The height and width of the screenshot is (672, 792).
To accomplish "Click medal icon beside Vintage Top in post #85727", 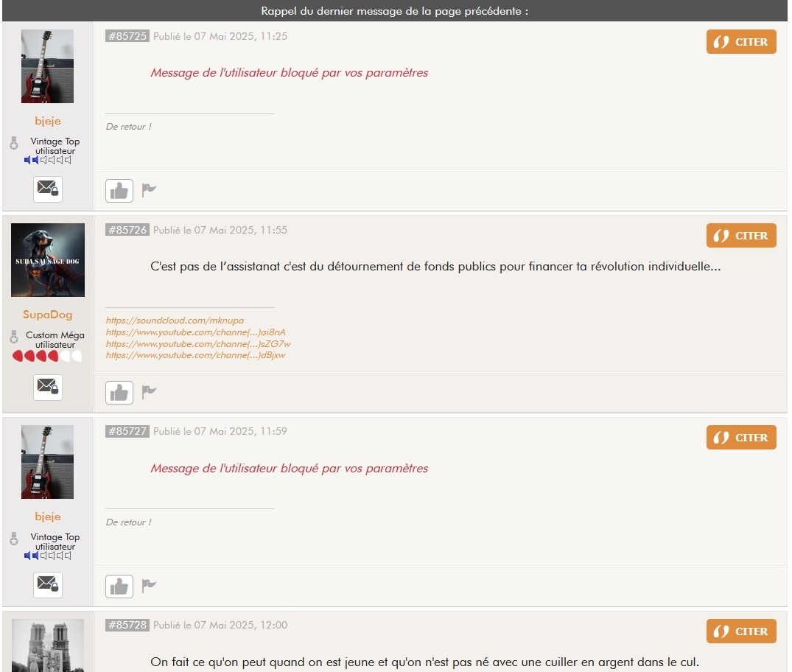I will (x=14, y=539).
